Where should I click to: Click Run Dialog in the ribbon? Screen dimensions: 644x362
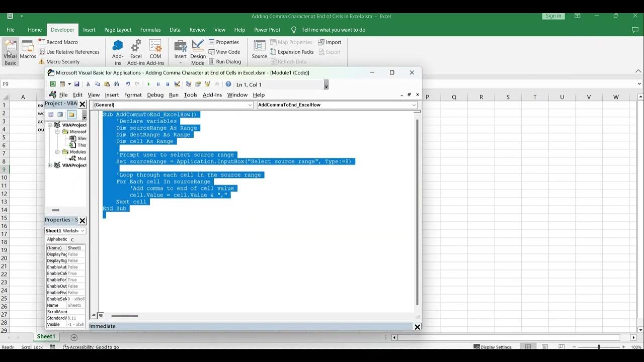tap(224, 61)
